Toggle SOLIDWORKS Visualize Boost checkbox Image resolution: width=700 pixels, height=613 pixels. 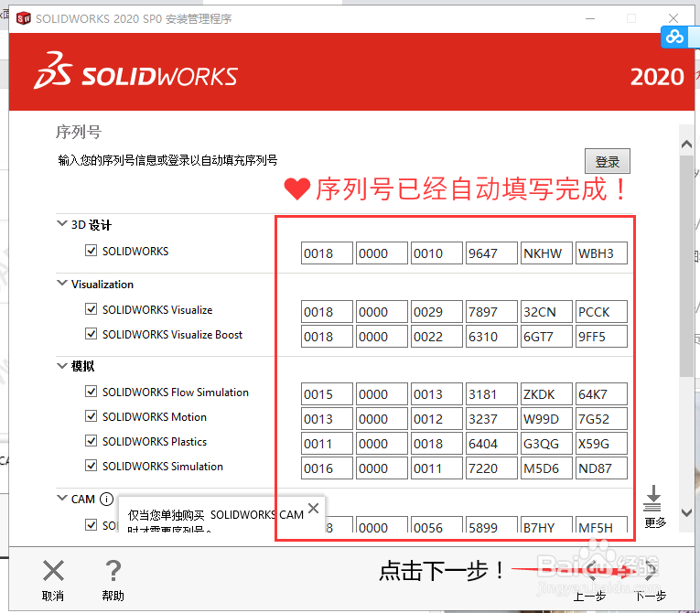point(92,334)
